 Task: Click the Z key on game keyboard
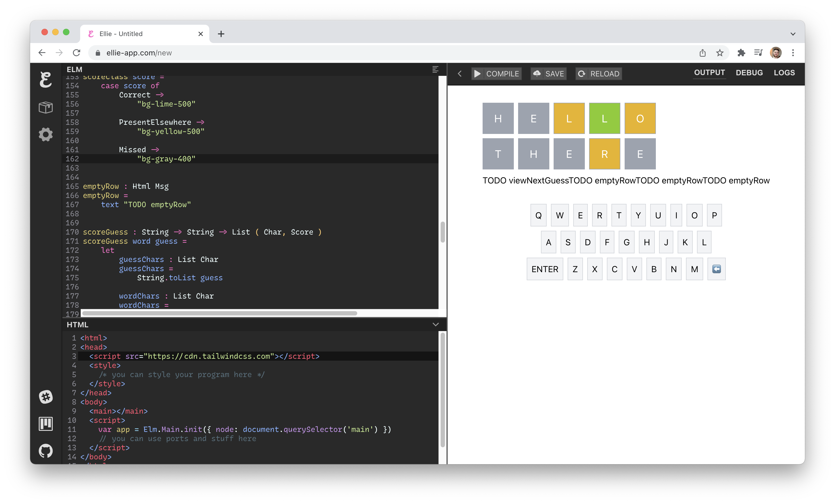[x=575, y=269]
